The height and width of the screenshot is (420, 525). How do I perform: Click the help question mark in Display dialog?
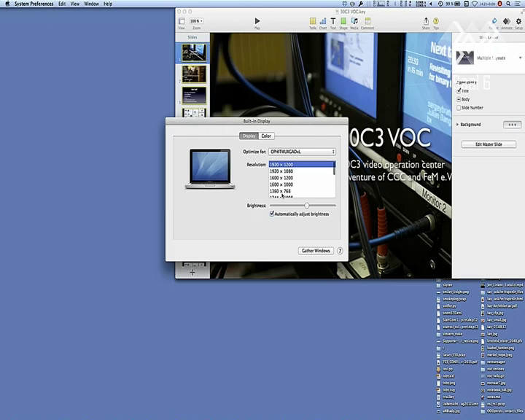pyautogui.click(x=340, y=251)
